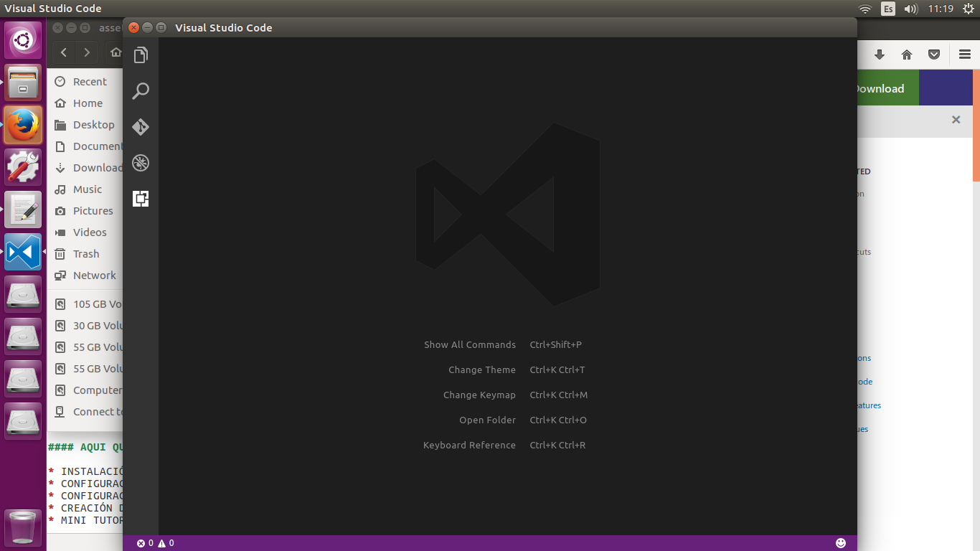The image size is (980, 551).
Task: Open the Explorer view in VS Code
Action: pos(141,55)
